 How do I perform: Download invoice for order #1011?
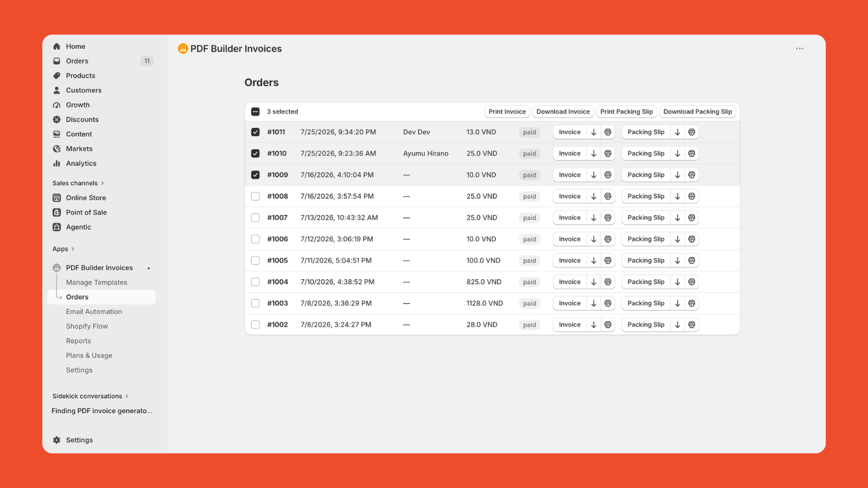coord(594,132)
